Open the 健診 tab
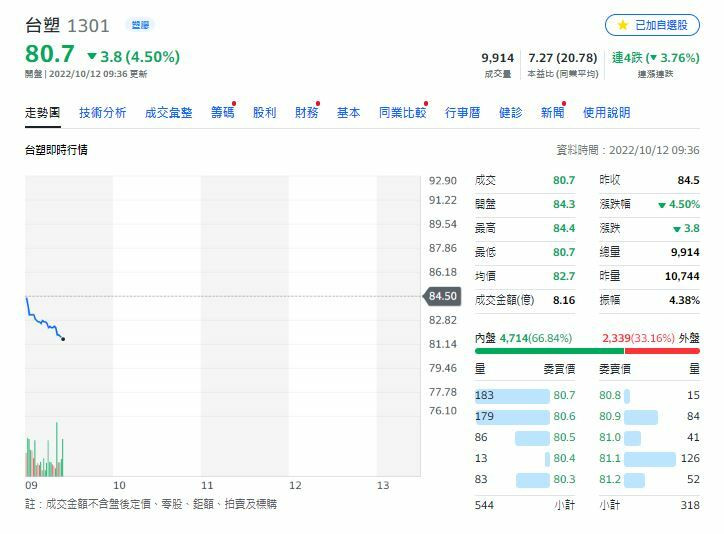Screen dimensions: 724x534 click(511, 113)
